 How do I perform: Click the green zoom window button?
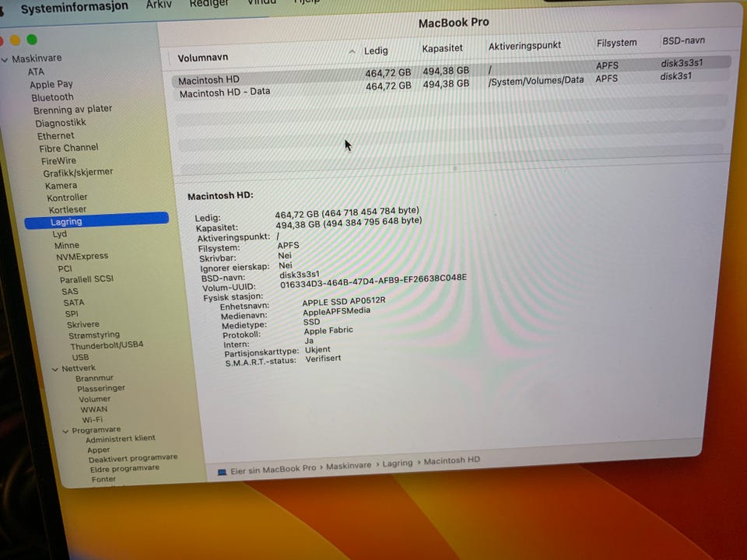coord(32,40)
